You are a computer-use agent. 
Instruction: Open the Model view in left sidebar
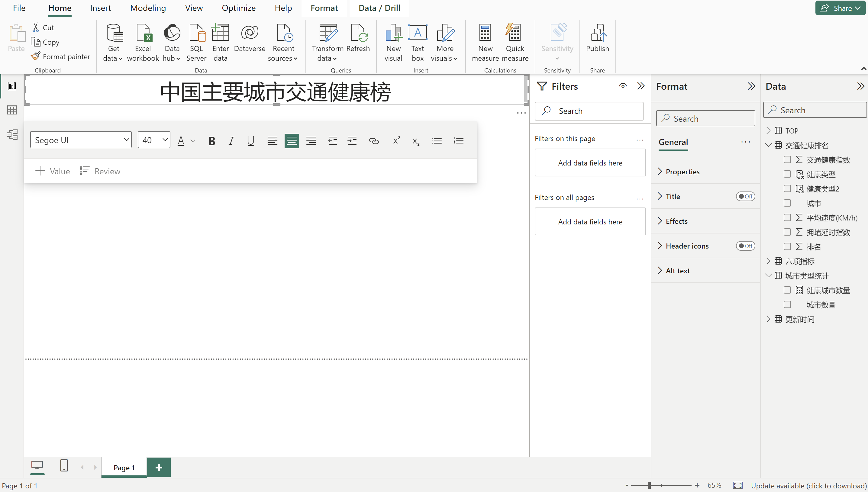tap(12, 134)
